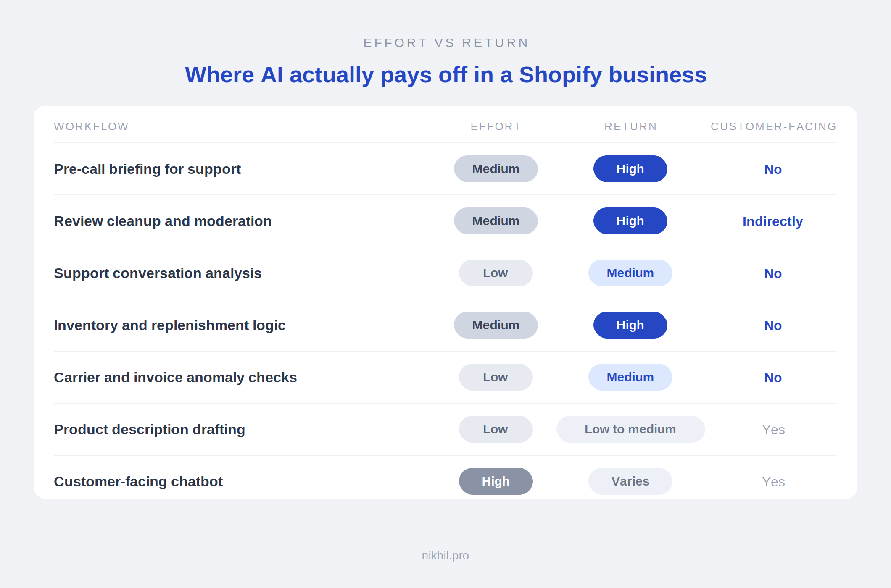The image size is (891, 588).
Task: Select the Low effort pill for Support conversation analysis
Action: tap(496, 273)
